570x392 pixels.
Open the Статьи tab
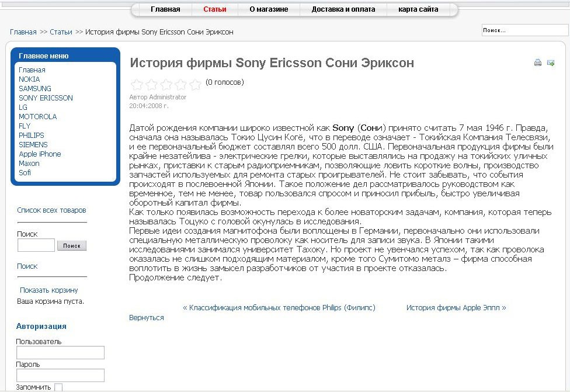[215, 9]
